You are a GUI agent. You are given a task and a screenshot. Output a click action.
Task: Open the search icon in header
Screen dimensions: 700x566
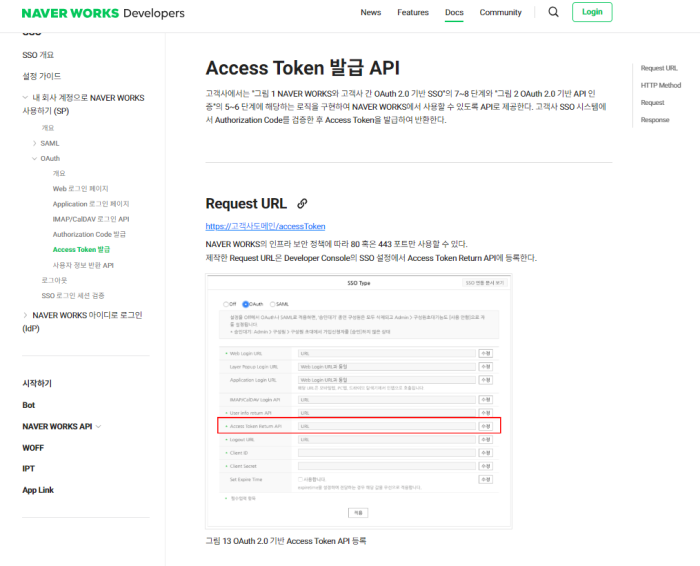tap(553, 12)
